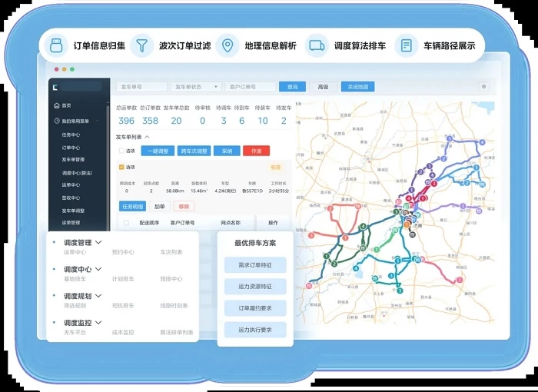The height and width of the screenshot is (392, 538).
Task: Uncheck the orange 选项 checkbox
Action: click(x=121, y=167)
